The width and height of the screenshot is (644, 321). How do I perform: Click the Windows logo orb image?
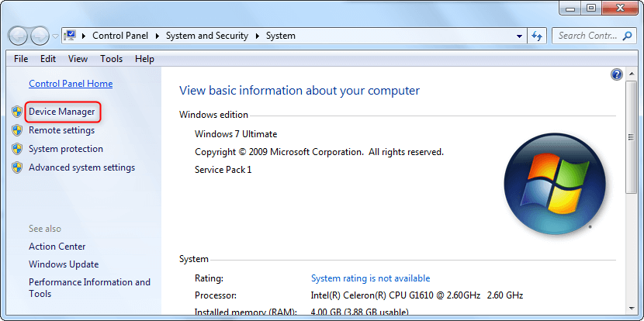pos(555,184)
